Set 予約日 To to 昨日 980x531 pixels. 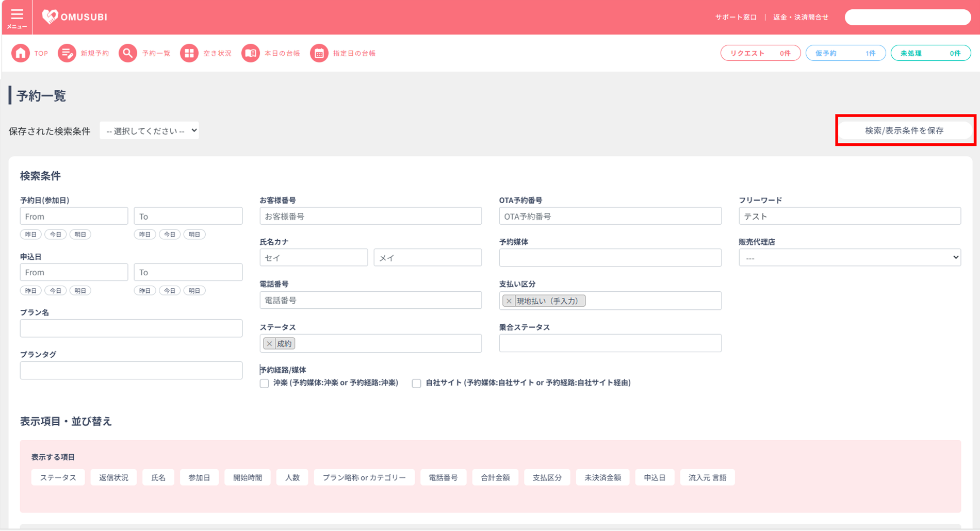click(145, 235)
